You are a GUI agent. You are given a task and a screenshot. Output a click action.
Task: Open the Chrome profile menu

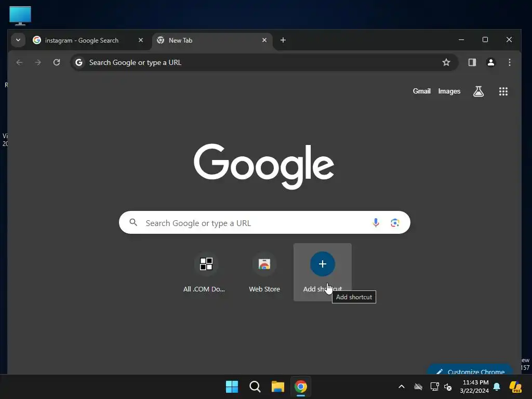pyautogui.click(x=490, y=62)
